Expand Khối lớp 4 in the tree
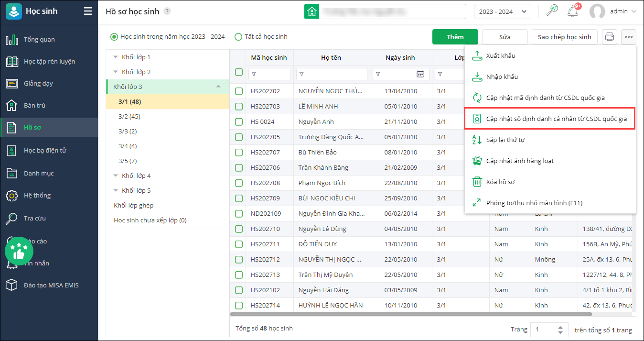Viewport: 644px width, 341px height. click(x=116, y=176)
